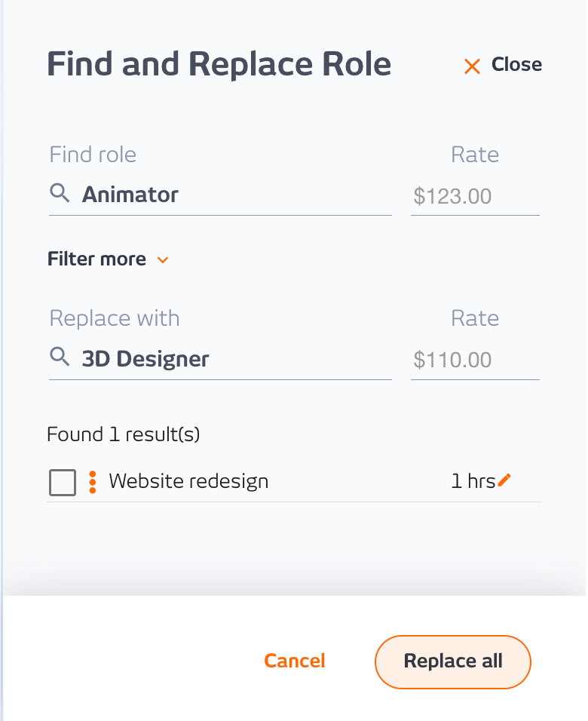Click the pencil edit icon next to 1 hrs
588x721 pixels.
(x=504, y=480)
